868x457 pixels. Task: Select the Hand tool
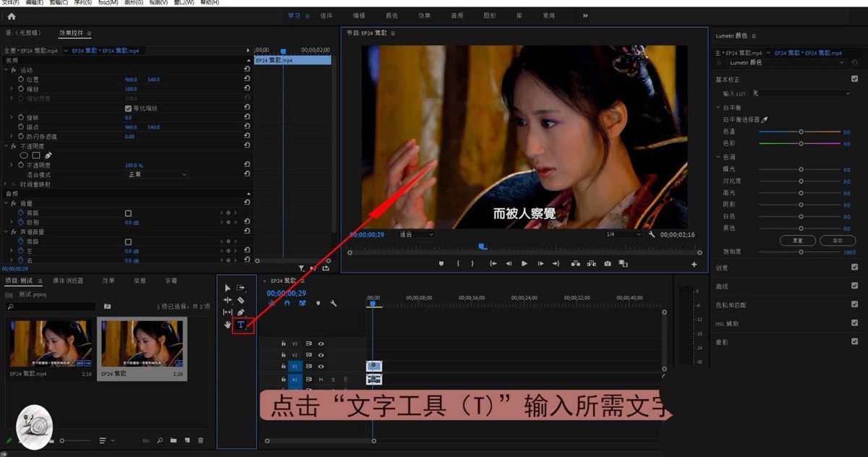pos(228,325)
